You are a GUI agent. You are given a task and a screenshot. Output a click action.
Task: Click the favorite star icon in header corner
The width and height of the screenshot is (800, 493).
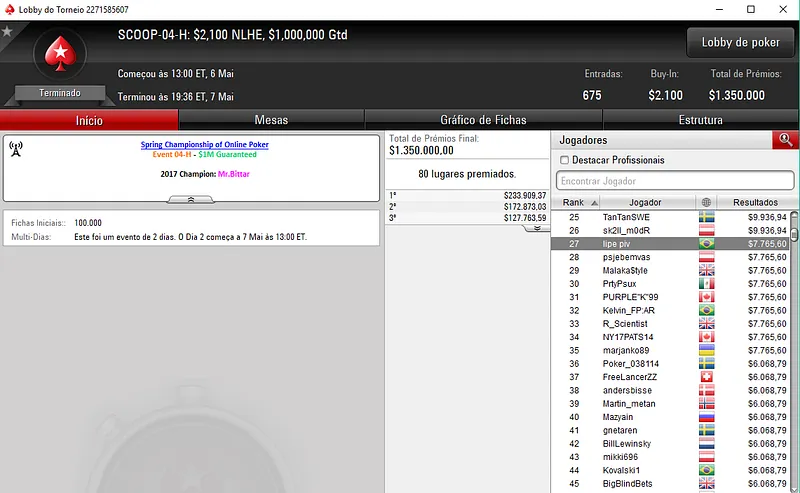(7, 32)
